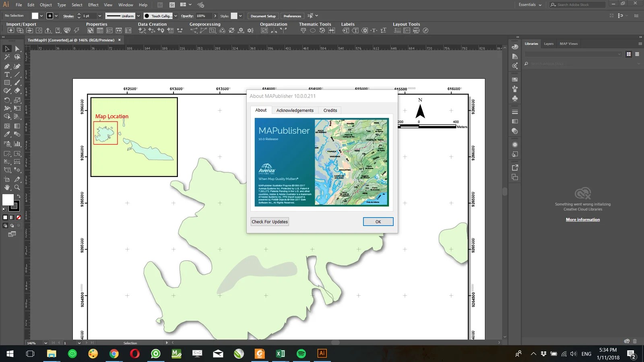Select the Gradient tool
The image size is (644, 362).
(x=17, y=126)
